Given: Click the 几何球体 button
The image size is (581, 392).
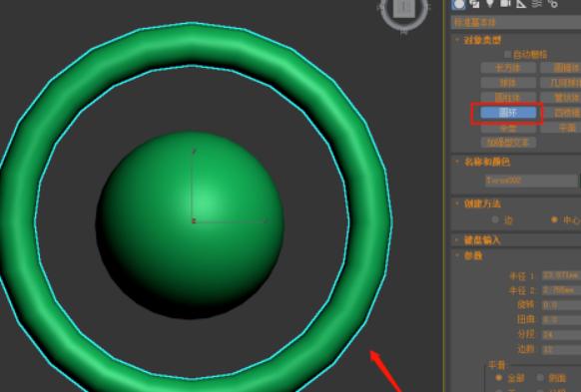Looking at the screenshot, I should click(560, 83).
